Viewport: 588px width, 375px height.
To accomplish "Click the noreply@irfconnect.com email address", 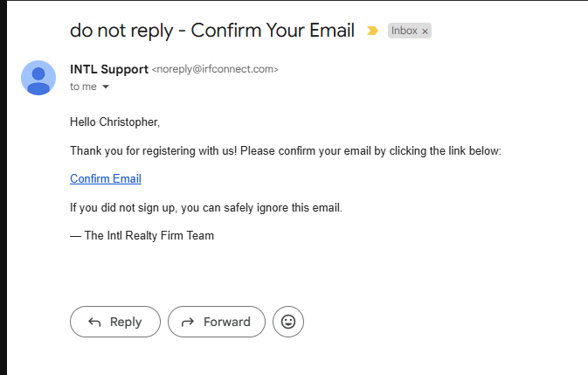I will tap(215, 70).
